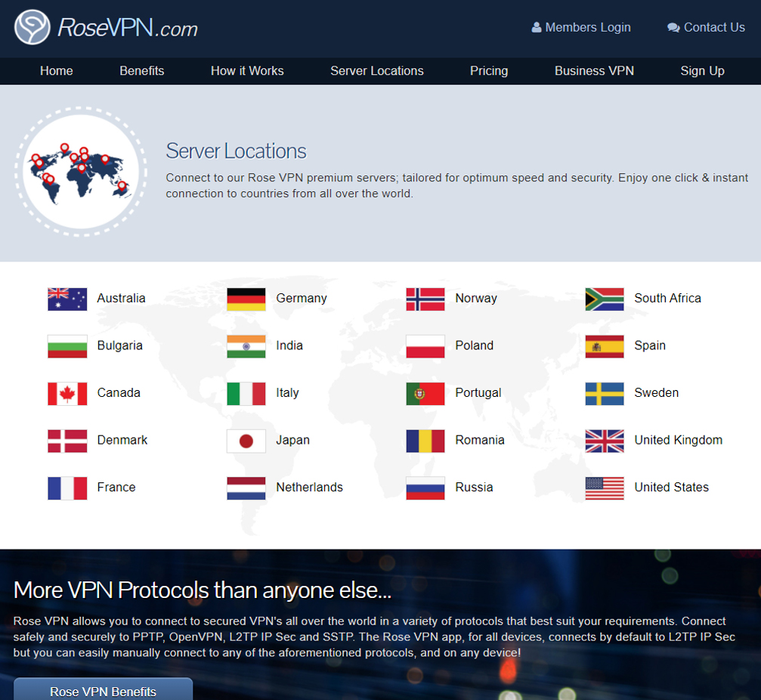Select the Russia country label
The width and height of the screenshot is (761, 700).
click(474, 487)
